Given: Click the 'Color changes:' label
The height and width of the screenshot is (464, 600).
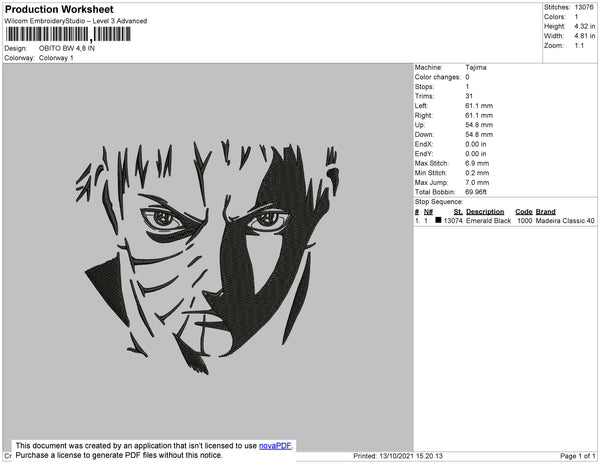Looking at the screenshot, I should click(x=438, y=77).
